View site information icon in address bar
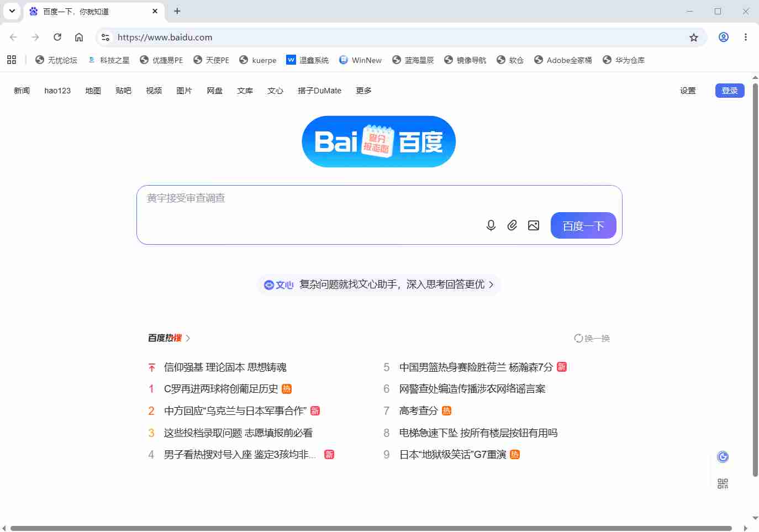The width and height of the screenshot is (759, 532). point(106,37)
